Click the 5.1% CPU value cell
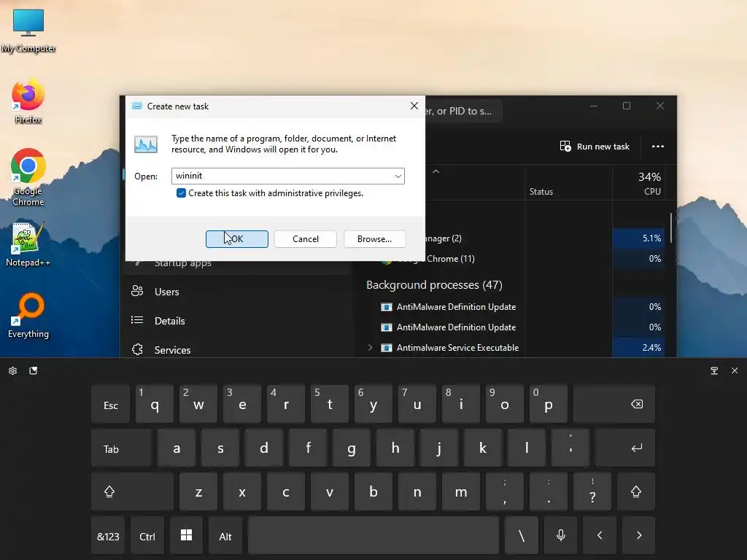The image size is (747, 560). point(638,238)
